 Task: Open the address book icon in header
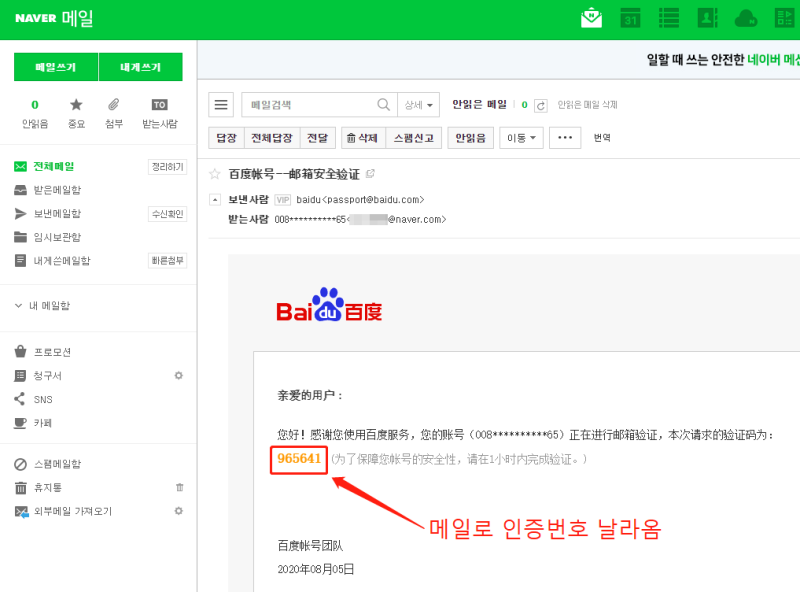[707, 18]
